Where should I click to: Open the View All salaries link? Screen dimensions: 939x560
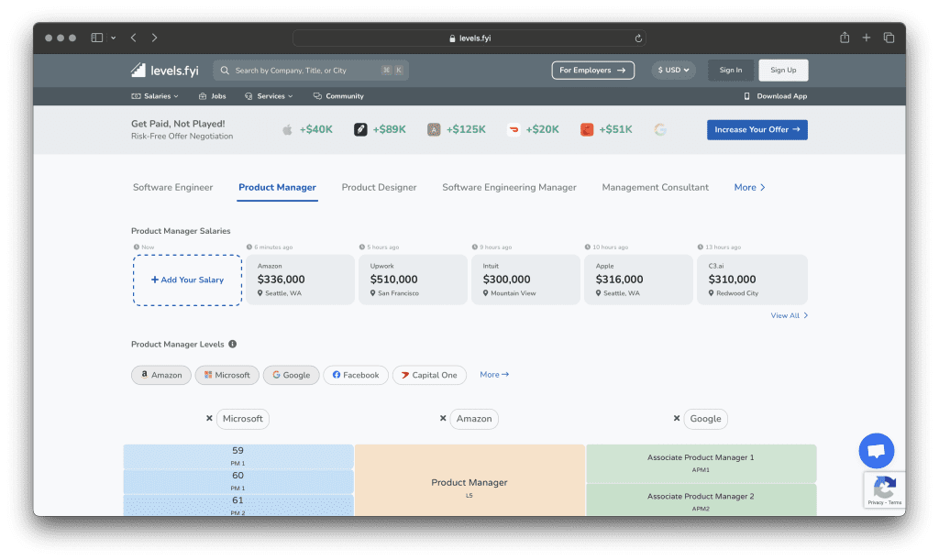(x=789, y=315)
